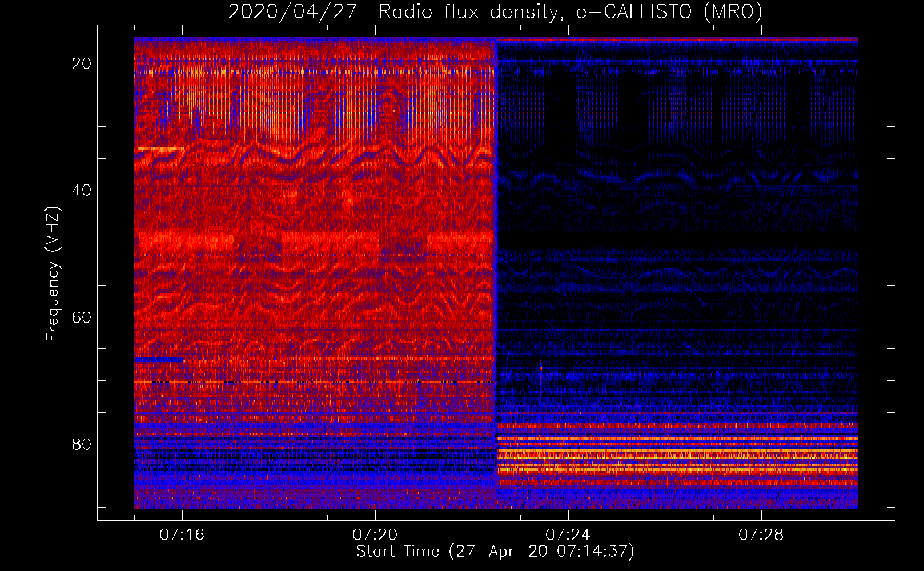Click the '40' frequency tick label

[x=82, y=190]
